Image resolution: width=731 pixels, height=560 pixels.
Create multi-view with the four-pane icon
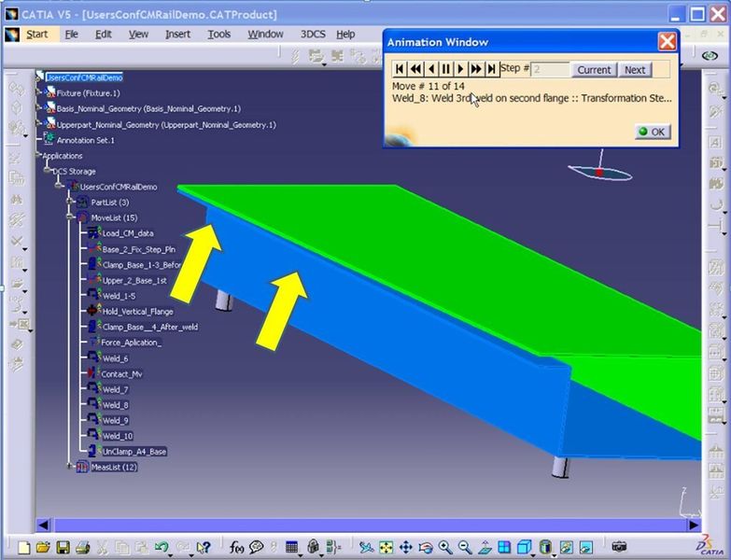pyautogui.click(x=504, y=547)
